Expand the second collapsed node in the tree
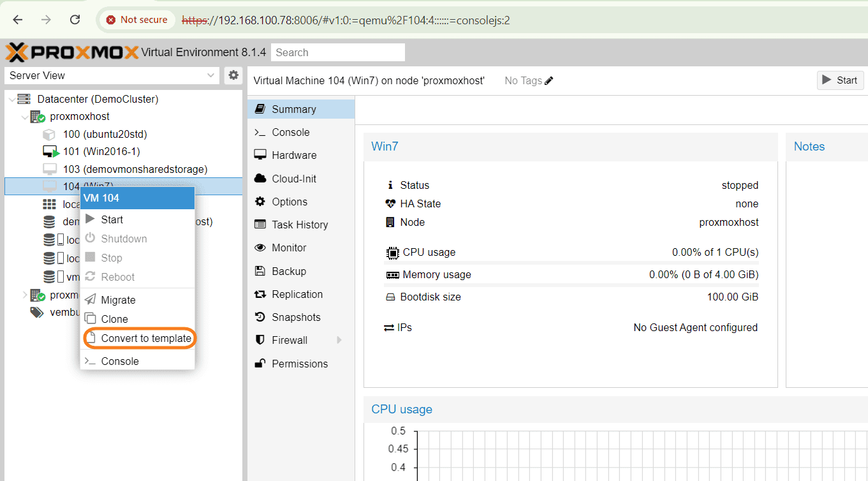This screenshot has width=868, height=481. point(25,295)
